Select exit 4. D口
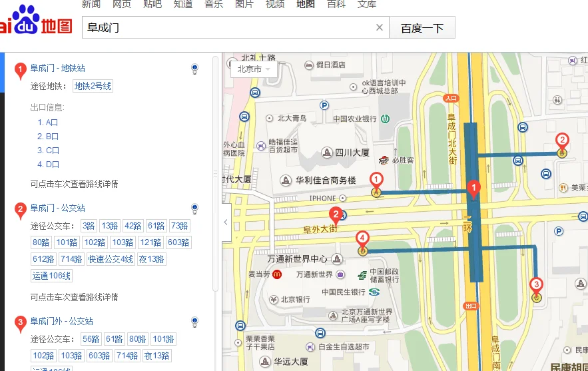The width and height of the screenshot is (588, 371). point(48,164)
